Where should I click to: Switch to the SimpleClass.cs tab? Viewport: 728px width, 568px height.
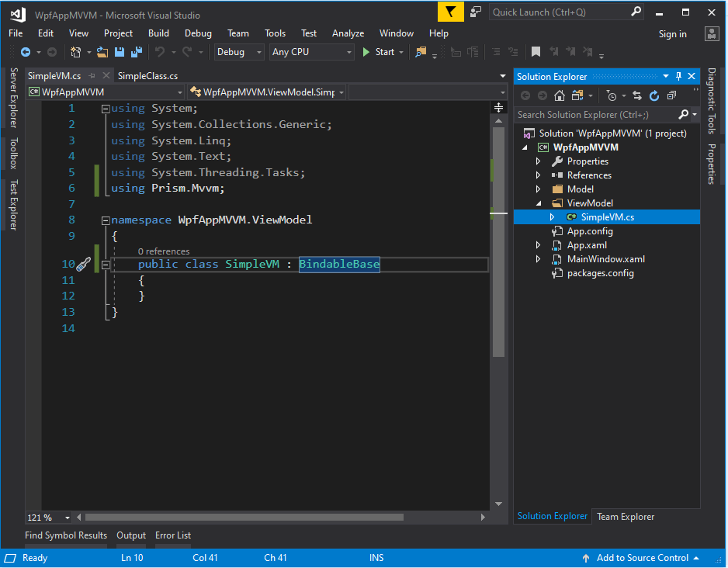[x=147, y=75]
